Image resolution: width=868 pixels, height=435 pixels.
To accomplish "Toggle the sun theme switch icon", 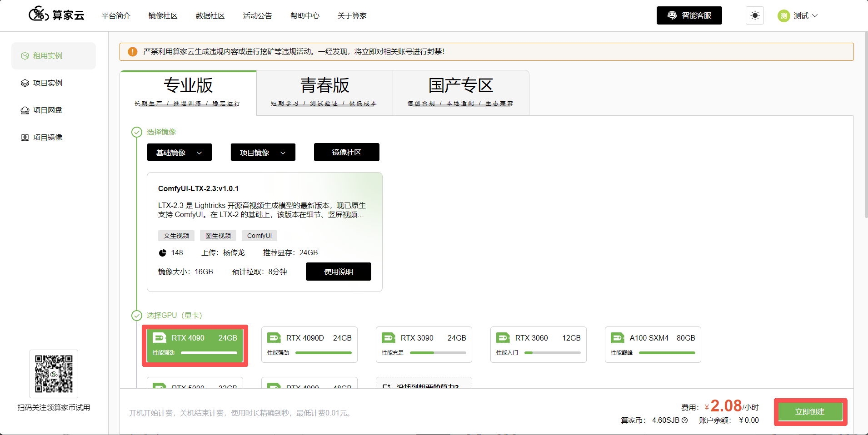I will click(x=755, y=15).
